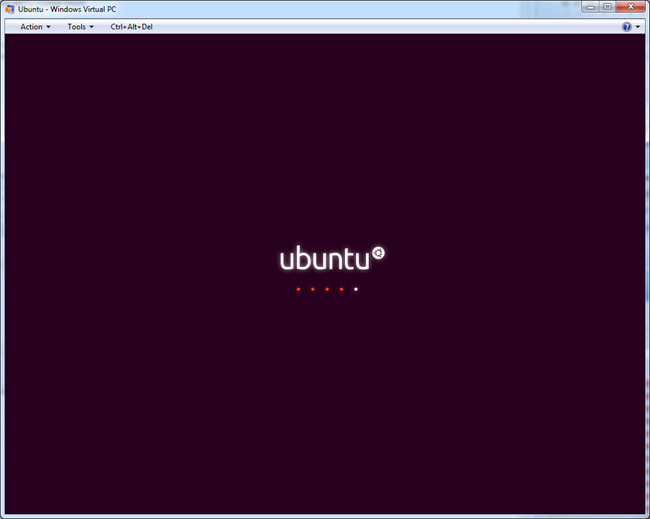Viewport: 650px width, 519px height.
Task: Click the first red boot progress dot
Action: click(x=298, y=289)
